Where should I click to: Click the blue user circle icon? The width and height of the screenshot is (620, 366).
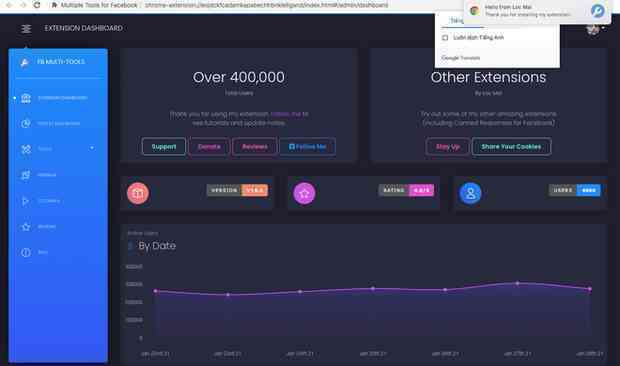point(470,193)
